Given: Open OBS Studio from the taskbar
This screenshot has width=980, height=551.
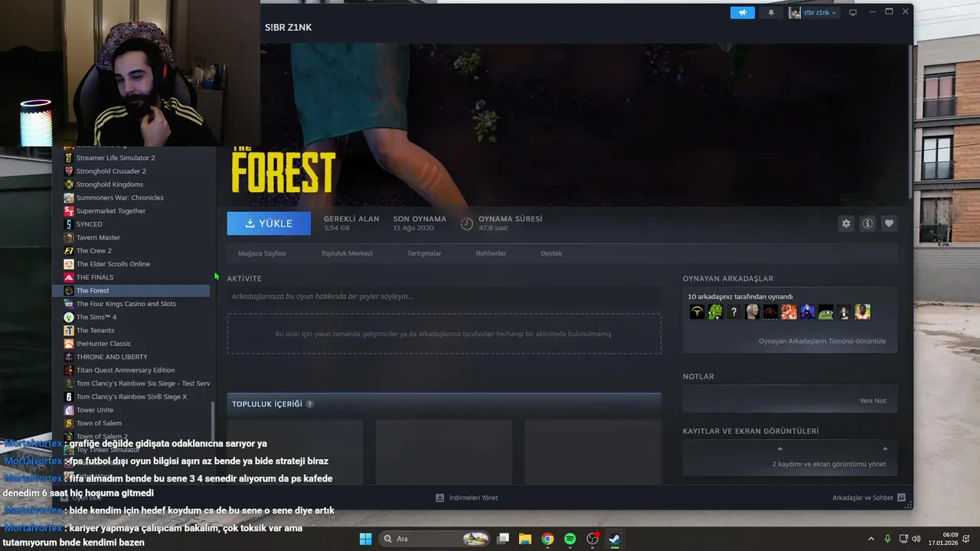Looking at the screenshot, I should pyautogui.click(x=593, y=539).
